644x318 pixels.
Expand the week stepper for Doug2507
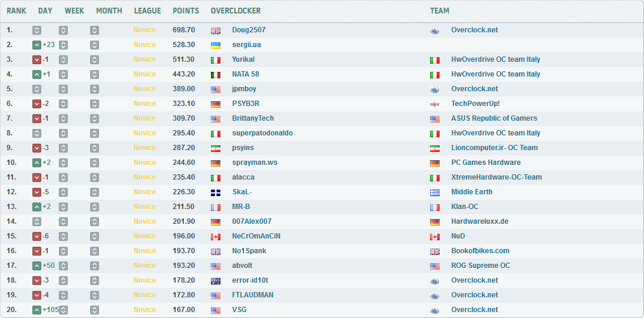coord(63,30)
